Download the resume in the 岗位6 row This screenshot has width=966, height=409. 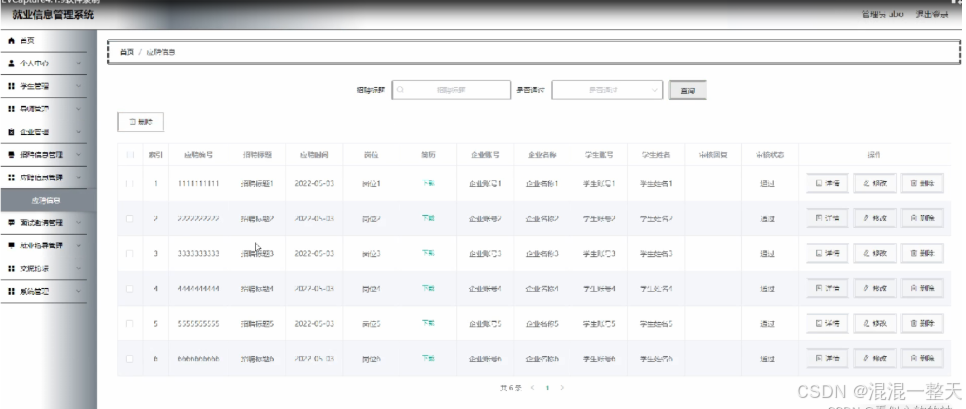pos(428,358)
